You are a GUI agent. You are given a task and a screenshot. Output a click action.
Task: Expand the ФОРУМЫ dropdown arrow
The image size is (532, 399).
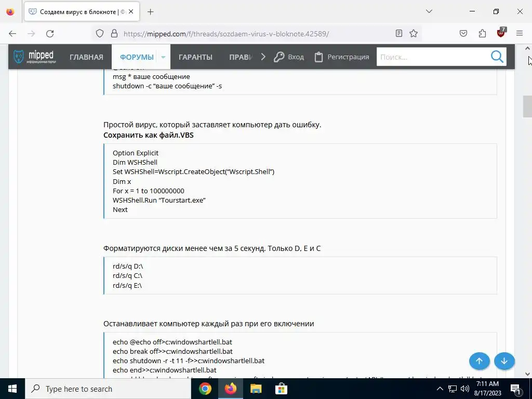coord(163,57)
